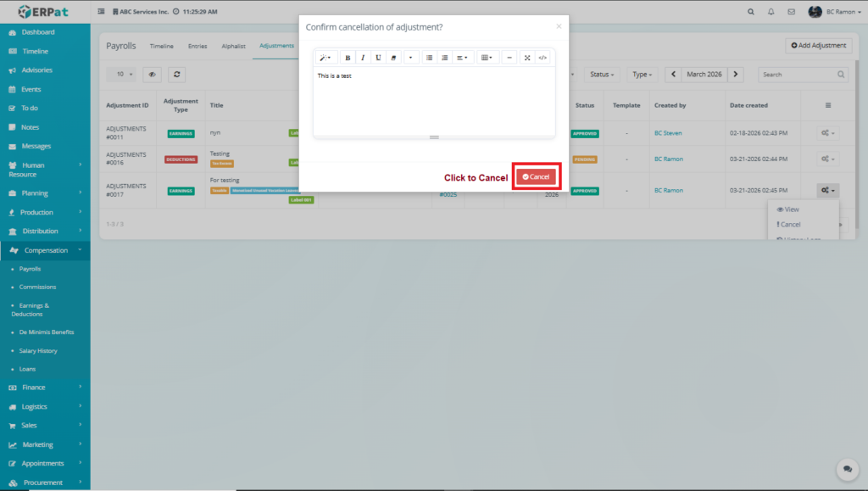Toggle column visibility eye button
The height and width of the screenshot is (491, 868).
click(x=153, y=74)
